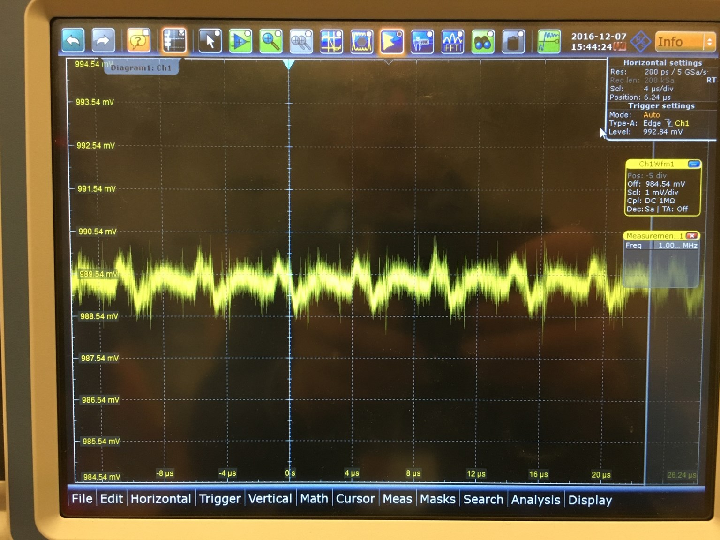Open the Trigger menu
720x540 pixels.
click(220, 499)
